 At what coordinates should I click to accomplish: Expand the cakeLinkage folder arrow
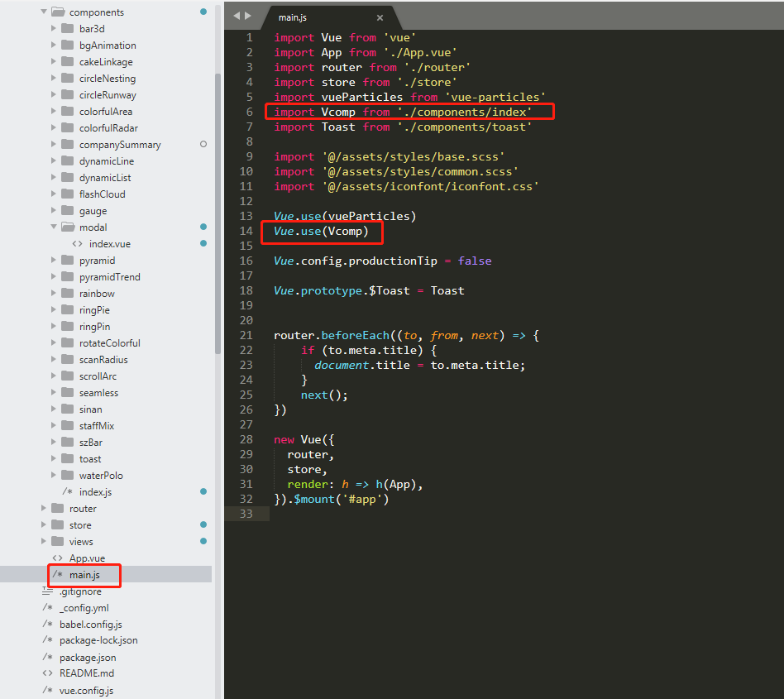pyautogui.click(x=54, y=61)
